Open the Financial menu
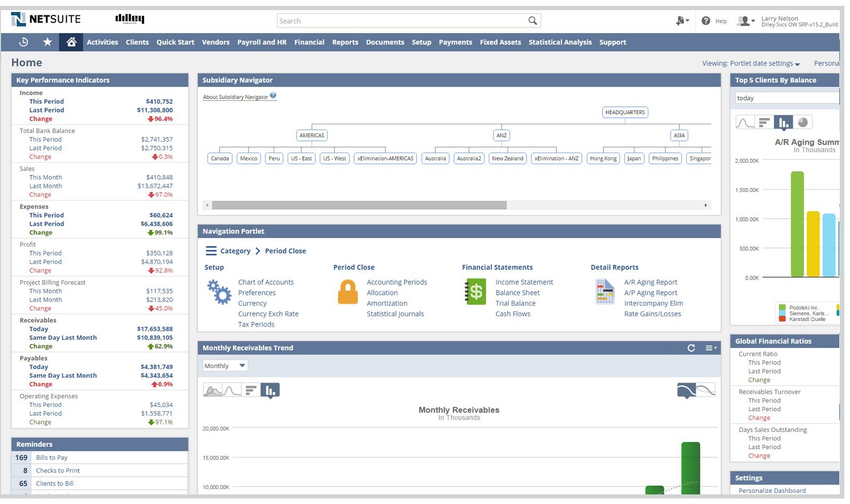850x504 pixels. pyautogui.click(x=309, y=42)
